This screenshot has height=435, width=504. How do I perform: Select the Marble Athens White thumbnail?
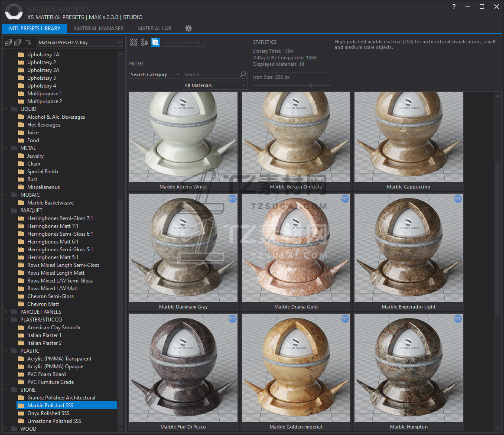[x=183, y=137]
